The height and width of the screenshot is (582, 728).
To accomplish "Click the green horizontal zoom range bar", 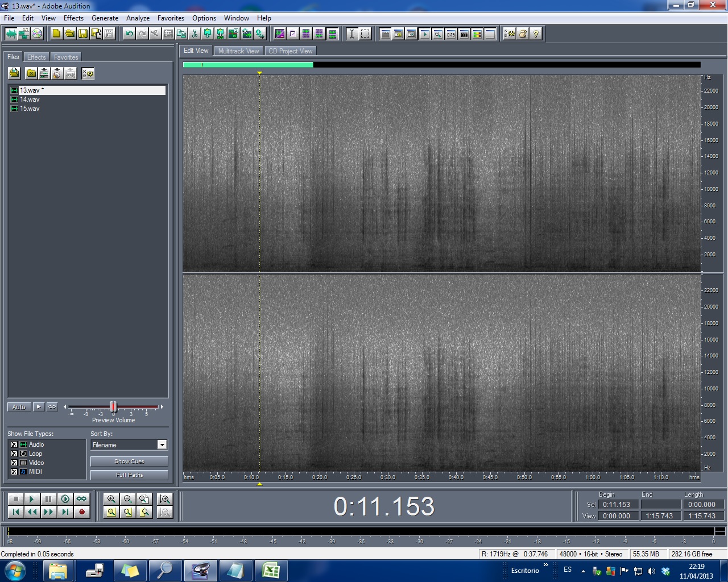I will (x=248, y=65).
